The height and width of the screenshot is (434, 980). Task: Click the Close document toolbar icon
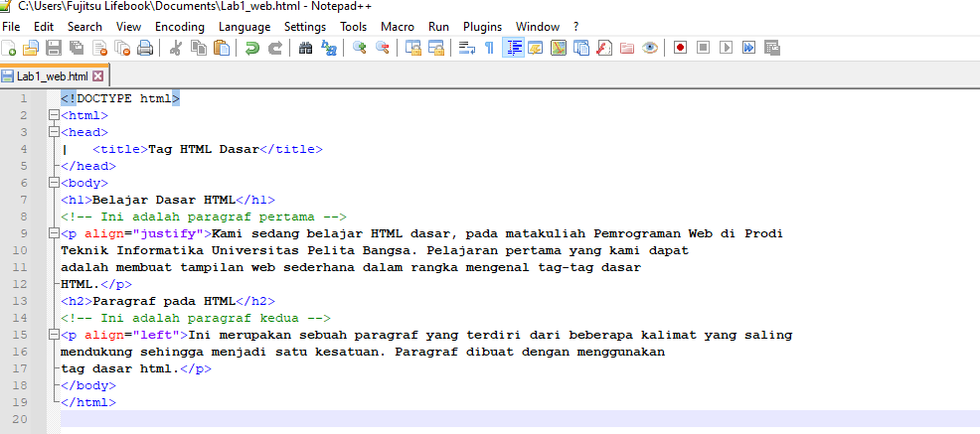click(100, 48)
